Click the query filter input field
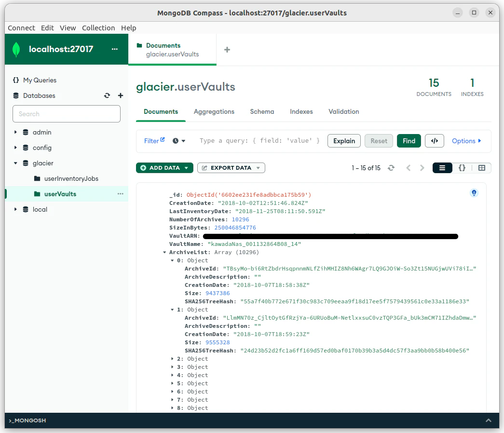The height and width of the screenshot is (433, 504). 259,141
